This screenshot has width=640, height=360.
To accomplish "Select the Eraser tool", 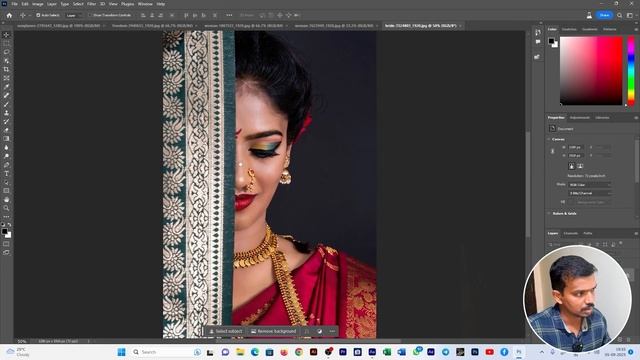I will pos(6,130).
